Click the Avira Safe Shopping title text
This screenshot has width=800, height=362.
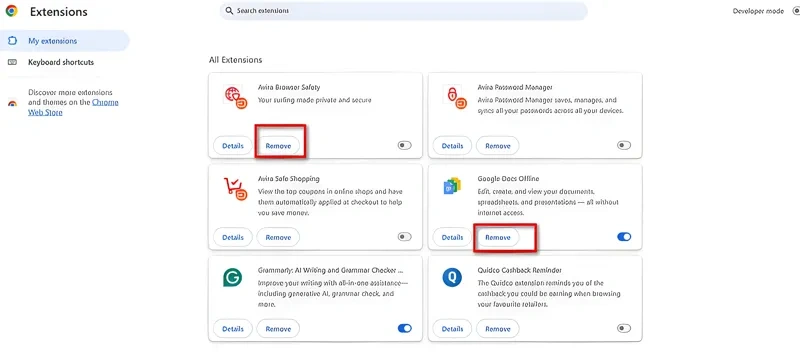(288, 178)
